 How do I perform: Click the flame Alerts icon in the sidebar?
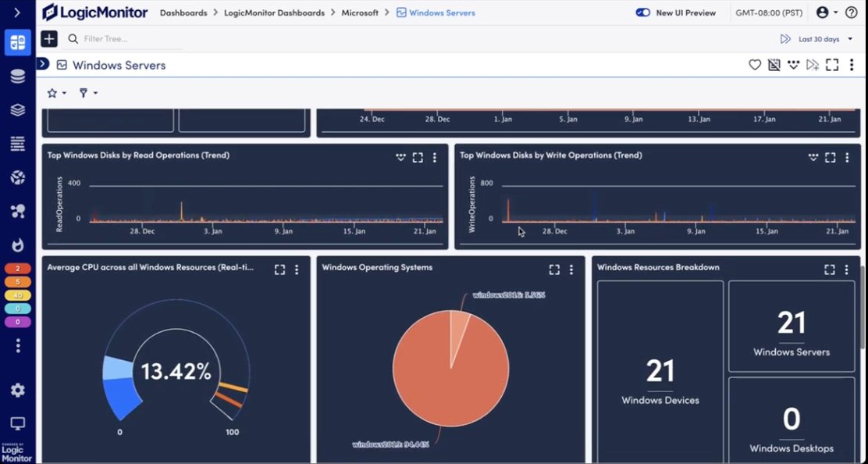click(17, 245)
